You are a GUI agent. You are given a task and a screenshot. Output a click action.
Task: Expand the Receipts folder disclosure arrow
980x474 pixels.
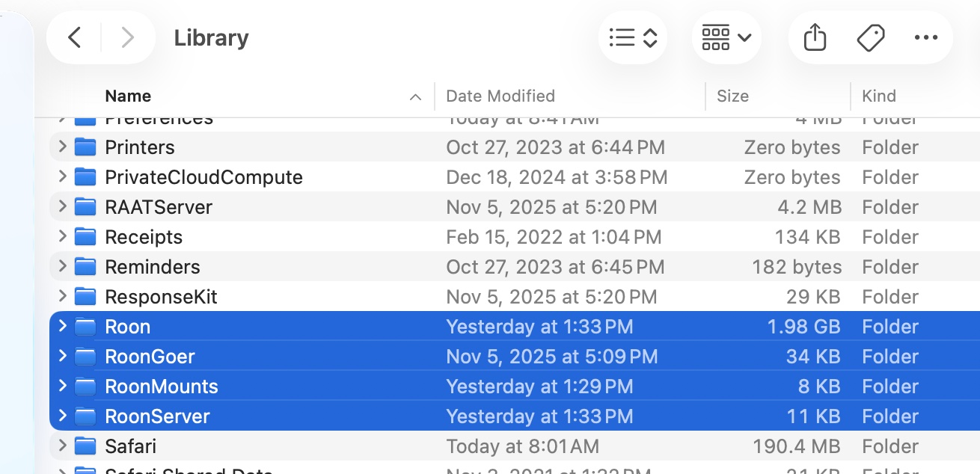(62, 236)
